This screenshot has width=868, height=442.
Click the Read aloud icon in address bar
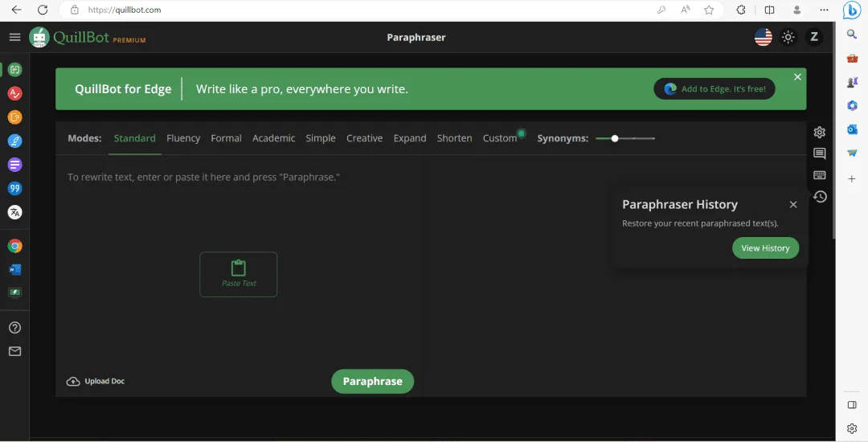click(x=686, y=10)
